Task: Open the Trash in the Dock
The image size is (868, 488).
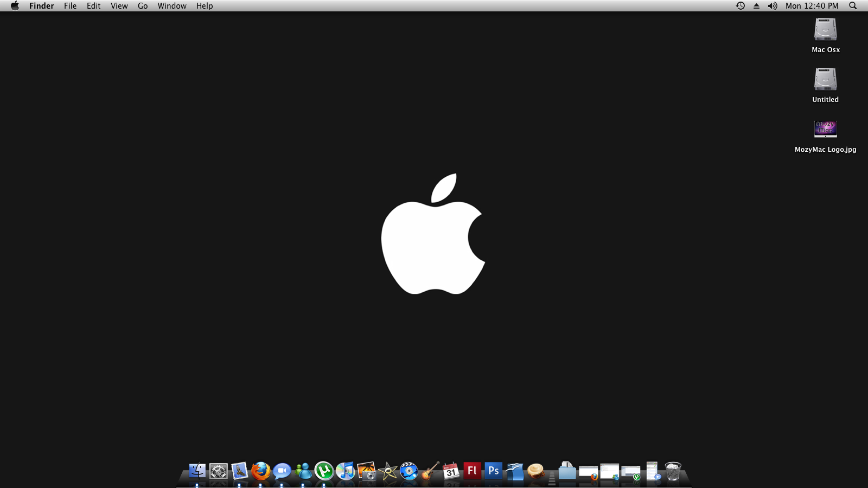Action: (673, 471)
